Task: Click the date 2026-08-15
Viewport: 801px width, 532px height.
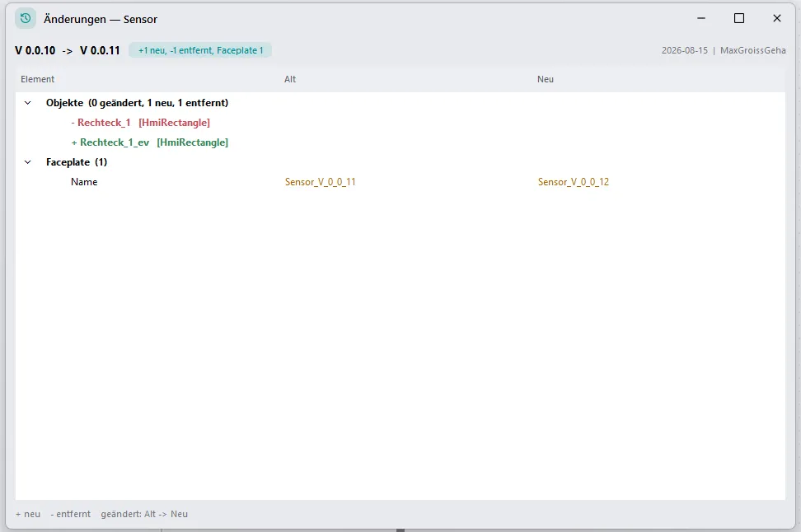Action: coord(685,50)
